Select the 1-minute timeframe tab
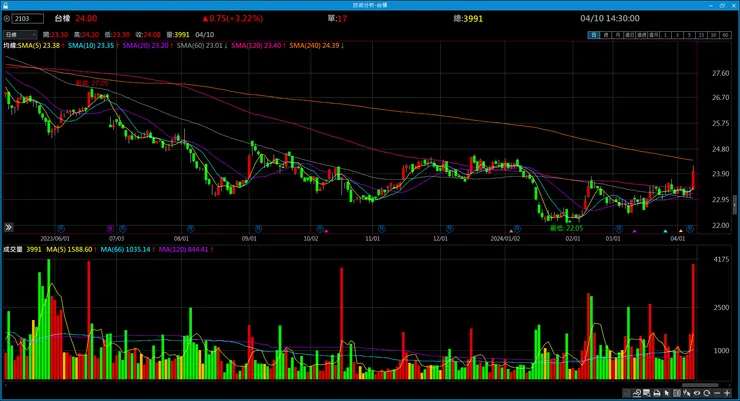 coord(665,35)
